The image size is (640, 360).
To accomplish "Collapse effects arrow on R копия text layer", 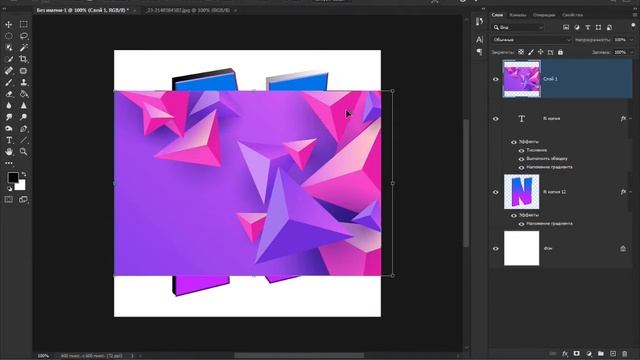I will (631, 119).
